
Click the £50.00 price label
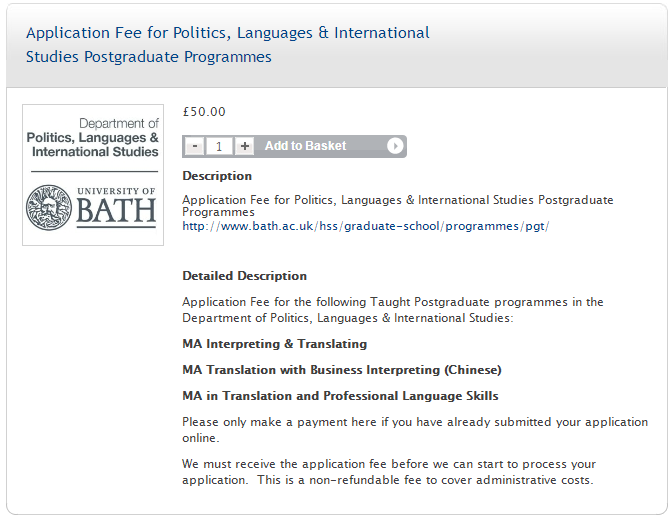click(x=204, y=112)
